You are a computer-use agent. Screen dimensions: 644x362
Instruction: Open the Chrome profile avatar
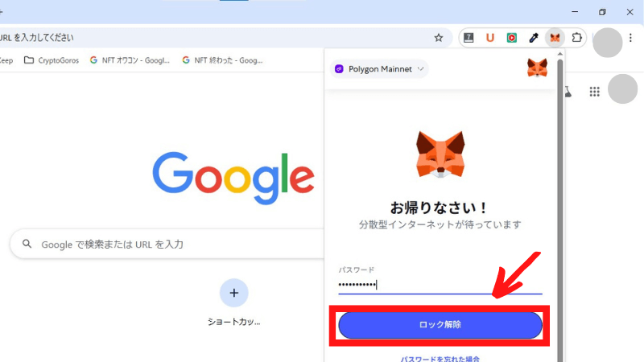(608, 43)
